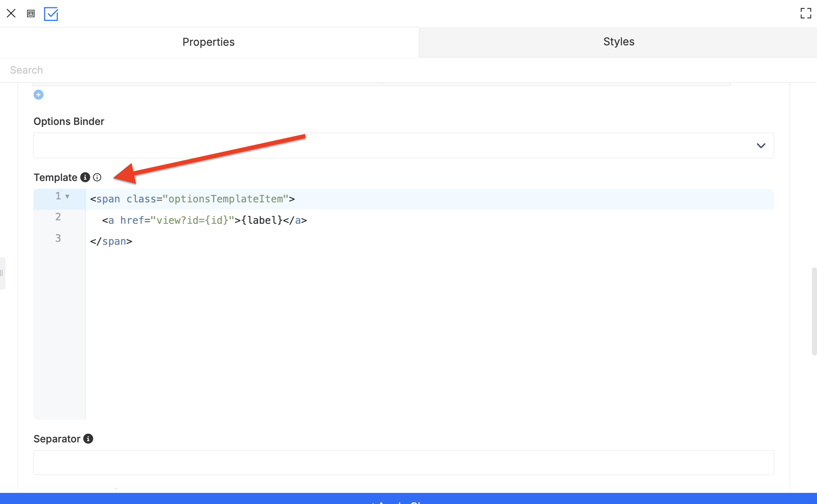Place cursor on closing span line 3

pos(111,241)
